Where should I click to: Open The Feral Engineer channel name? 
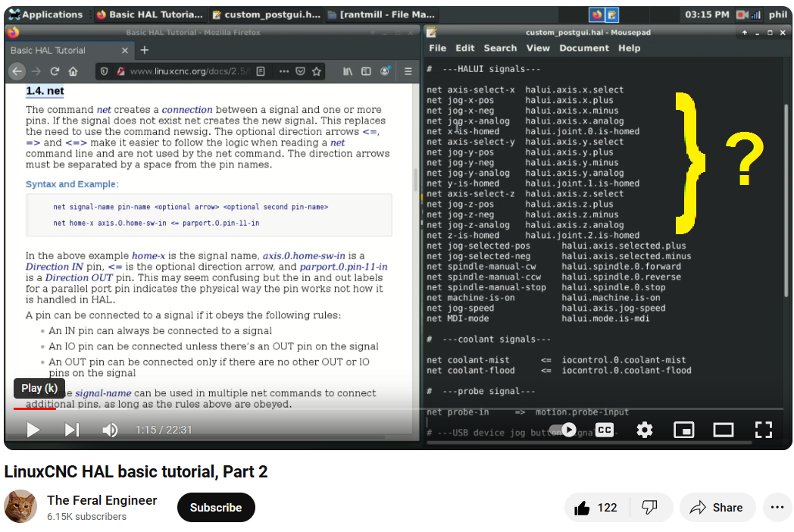tap(102, 501)
